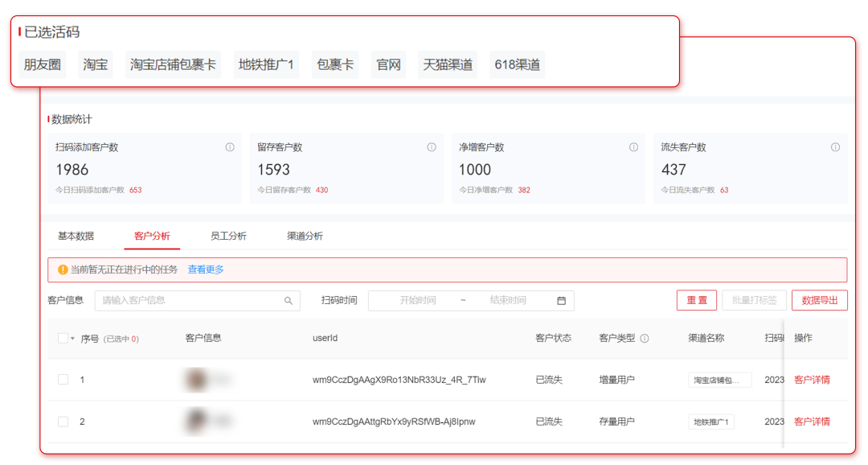
Task: Open the 结束时间 date picker
Action: pos(508,301)
